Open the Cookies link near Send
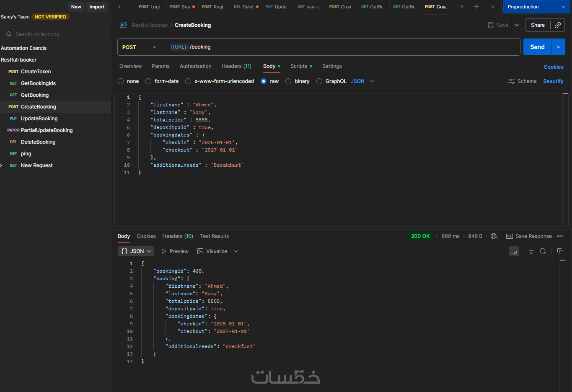 pyautogui.click(x=554, y=67)
